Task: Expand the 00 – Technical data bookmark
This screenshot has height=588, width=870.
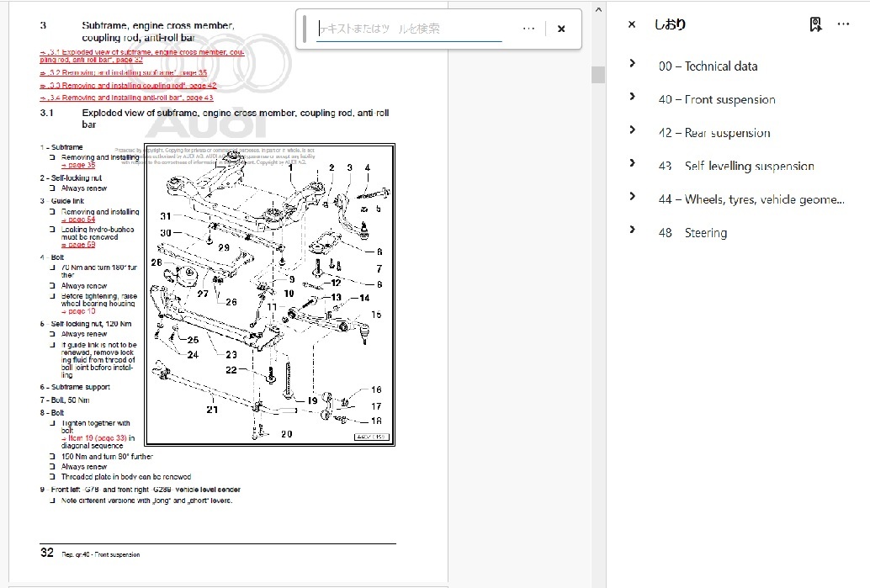Action: pyautogui.click(x=632, y=63)
